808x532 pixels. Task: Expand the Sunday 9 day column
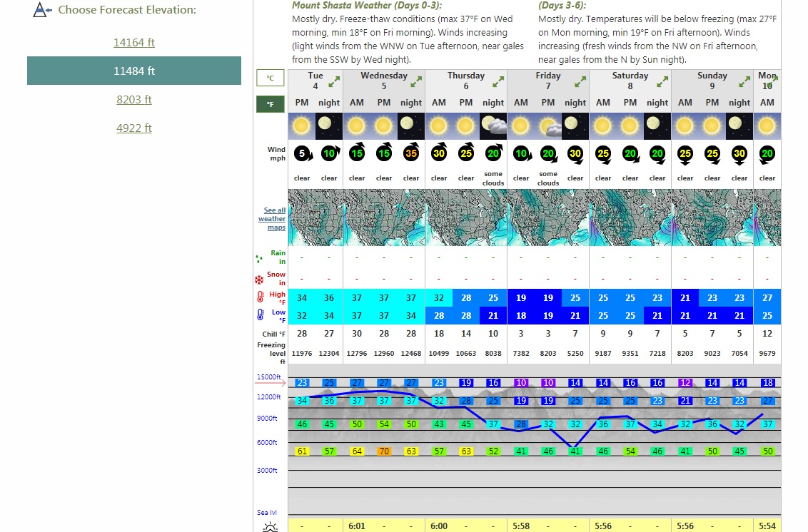(x=744, y=82)
